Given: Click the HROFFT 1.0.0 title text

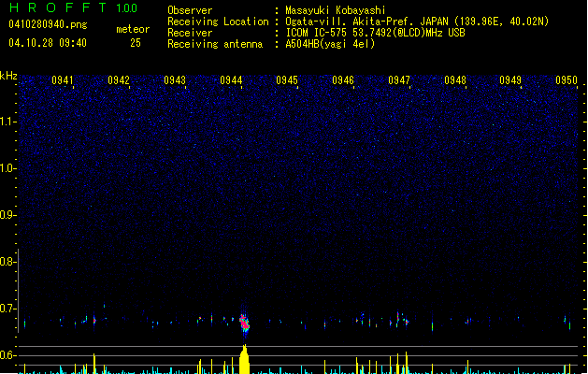Looking at the screenshot, I should click(x=74, y=7).
